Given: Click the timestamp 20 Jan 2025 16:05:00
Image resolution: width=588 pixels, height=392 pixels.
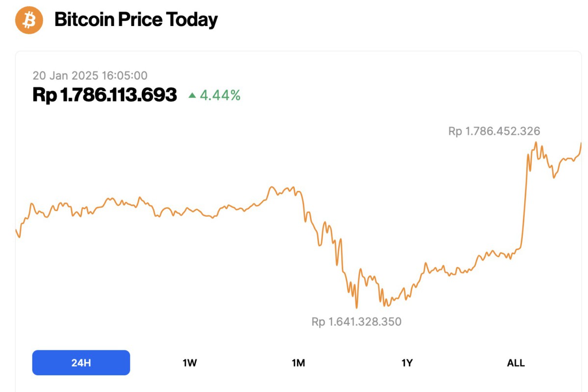Looking at the screenshot, I should click(91, 75).
